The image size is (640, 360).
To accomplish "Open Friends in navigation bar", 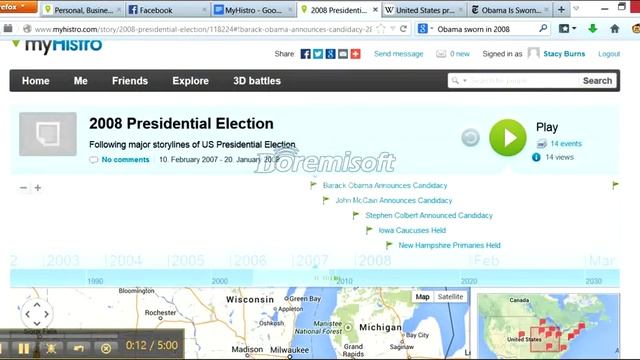I will pyautogui.click(x=130, y=81).
